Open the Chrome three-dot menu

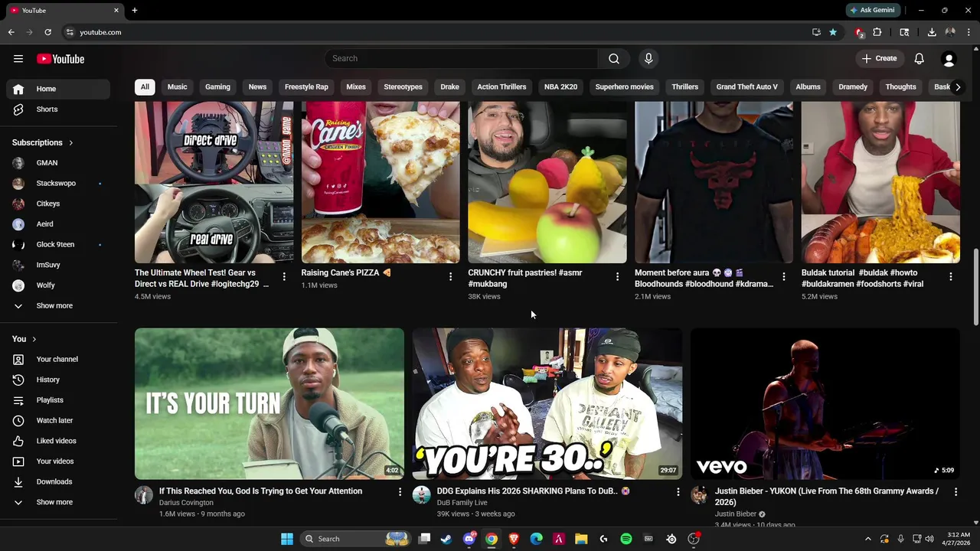tap(969, 32)
